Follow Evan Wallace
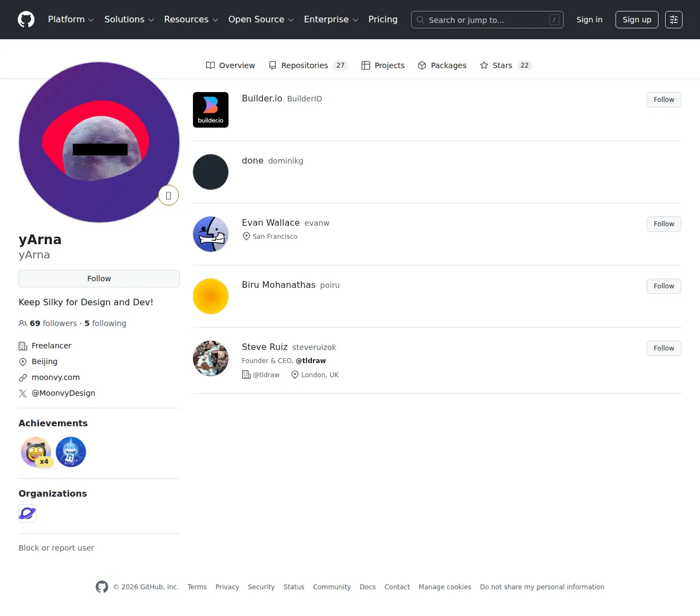Viewport: 700px width, 616px height. pos(664,224)
